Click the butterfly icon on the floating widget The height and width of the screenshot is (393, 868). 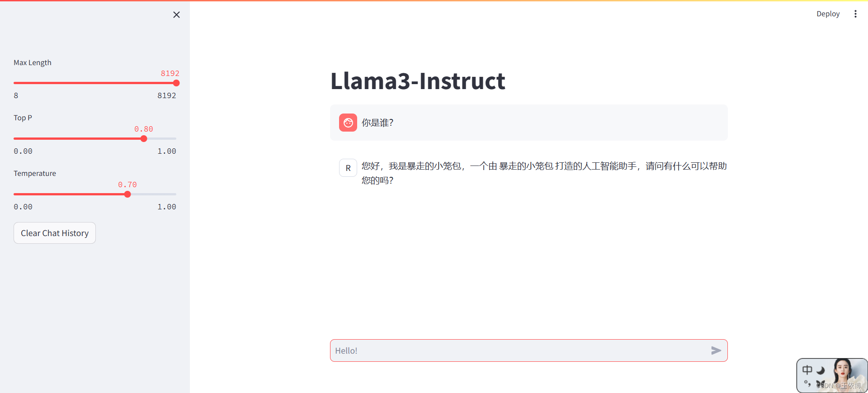(x=821, y=382)
